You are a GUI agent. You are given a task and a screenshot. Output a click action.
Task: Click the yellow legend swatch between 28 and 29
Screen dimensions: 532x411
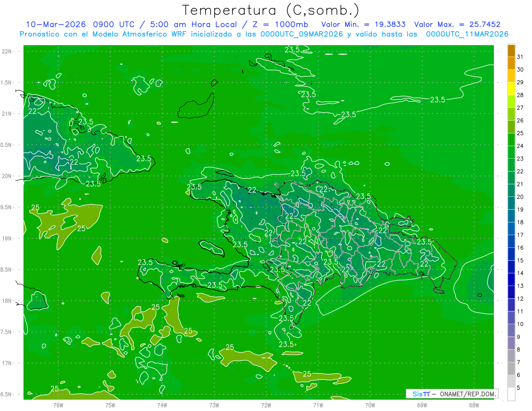(511, 89)
